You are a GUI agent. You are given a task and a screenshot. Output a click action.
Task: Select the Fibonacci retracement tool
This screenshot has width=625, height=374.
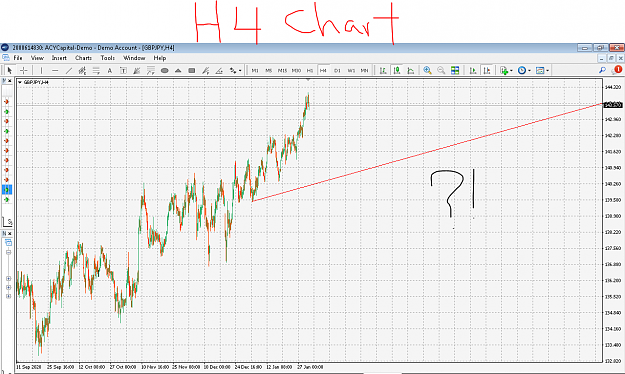(96, 71)
